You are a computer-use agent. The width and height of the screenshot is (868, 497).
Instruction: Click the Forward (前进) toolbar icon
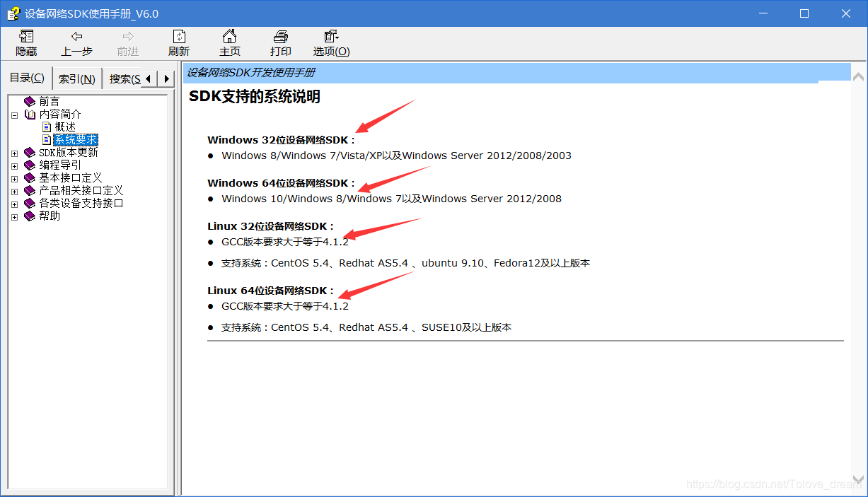coord(128,37)
